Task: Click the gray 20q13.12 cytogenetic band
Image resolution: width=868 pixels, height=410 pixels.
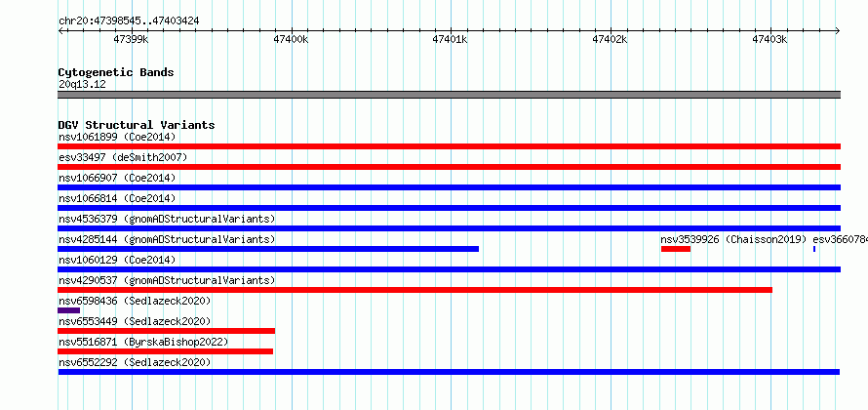Action: tap(449, 95)
